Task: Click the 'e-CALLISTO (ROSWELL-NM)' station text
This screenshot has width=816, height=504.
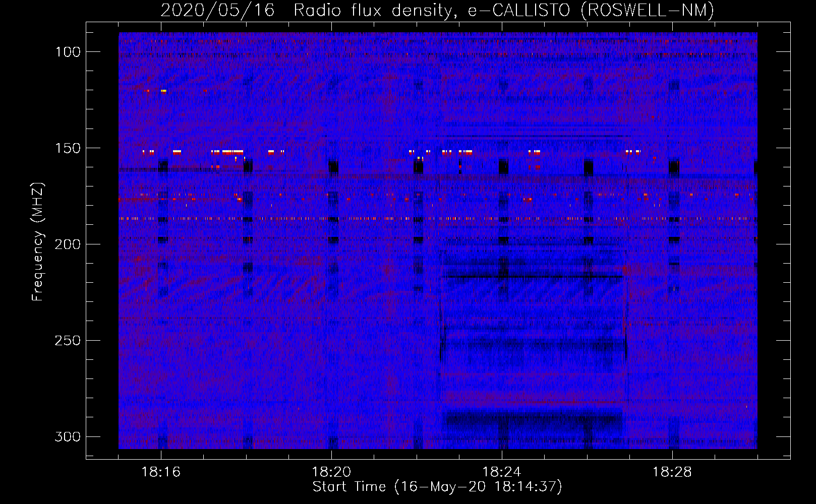Action: tap(592, 10)
